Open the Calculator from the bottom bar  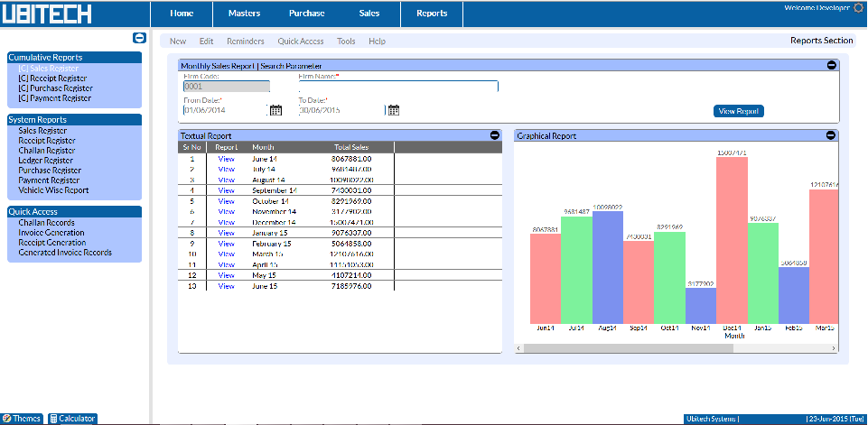72,419
